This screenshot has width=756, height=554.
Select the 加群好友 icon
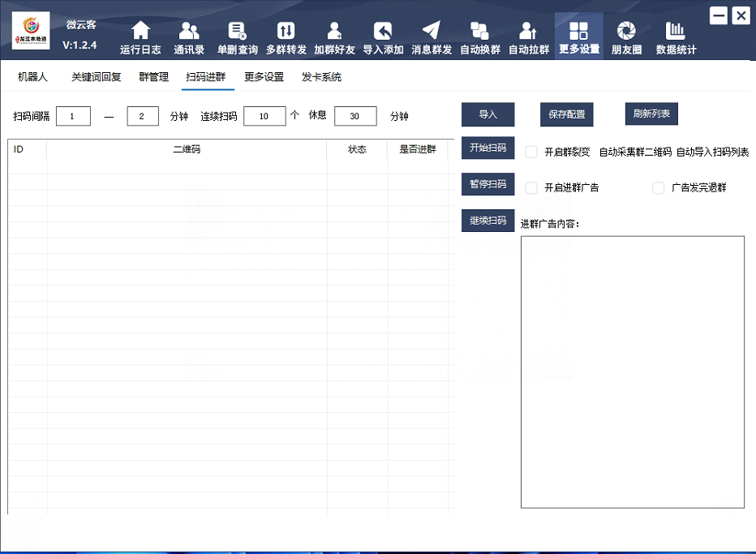(x=334, y=32)
